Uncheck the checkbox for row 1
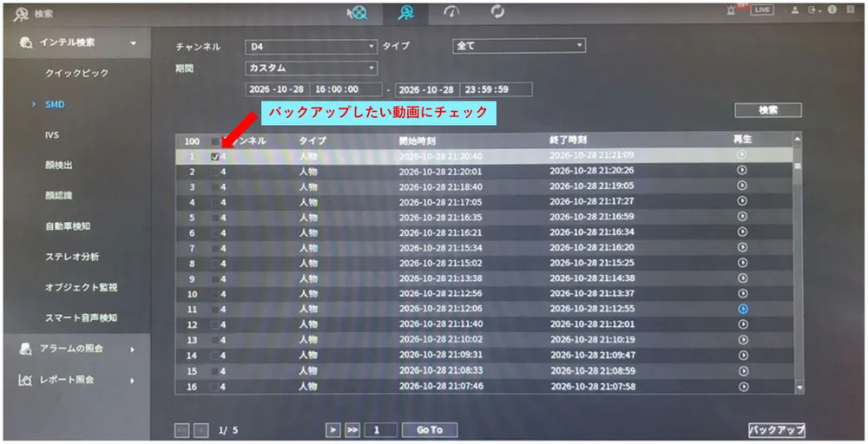This screenshot has height=444, width=868. pyautogui.click(x=214, y=157)
